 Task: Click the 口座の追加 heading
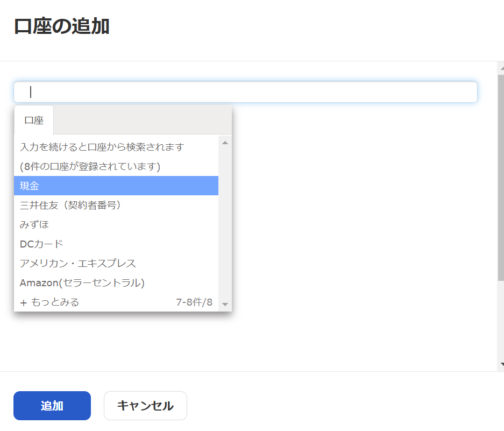click(62, 26)
